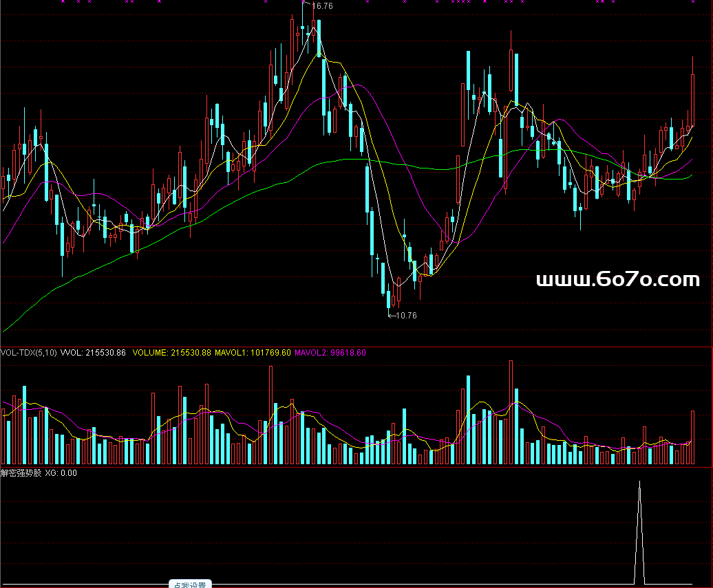Click the 10.76 low price label

click(x=406, y=316)
